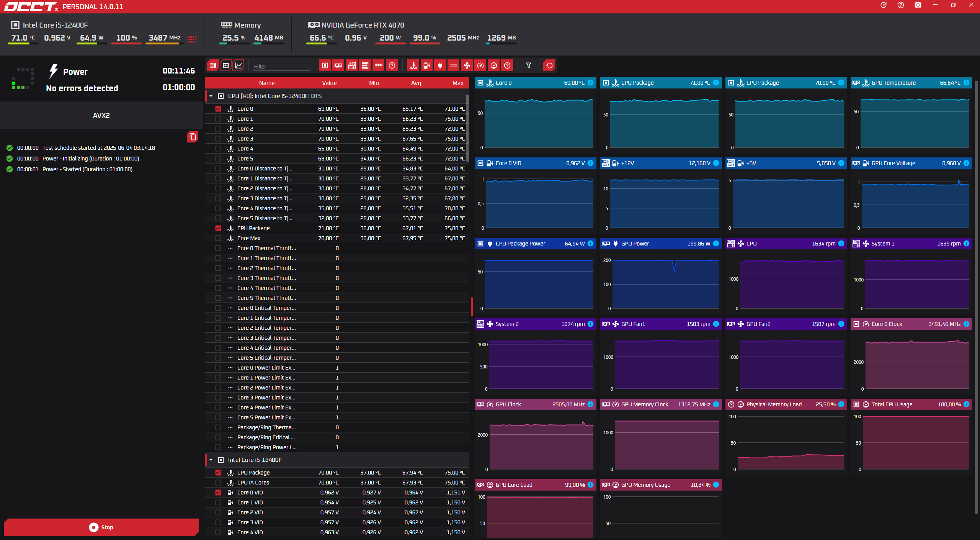Switch to the graph view icon
Viewport: 980px width, 540px height.
tap(238, 65)
